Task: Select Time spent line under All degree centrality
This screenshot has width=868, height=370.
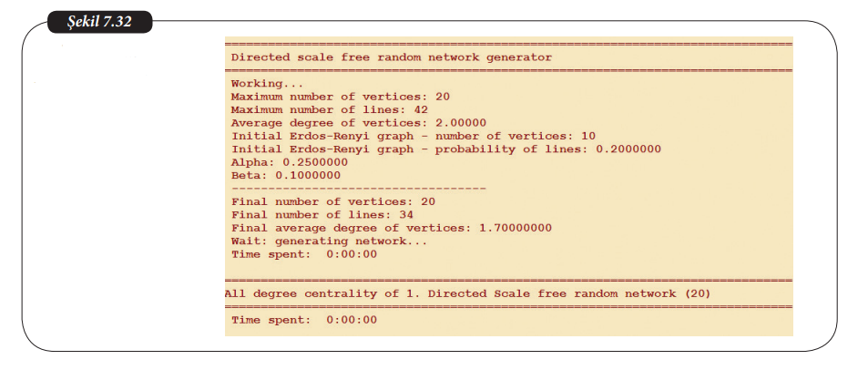Action: (304, 320)
